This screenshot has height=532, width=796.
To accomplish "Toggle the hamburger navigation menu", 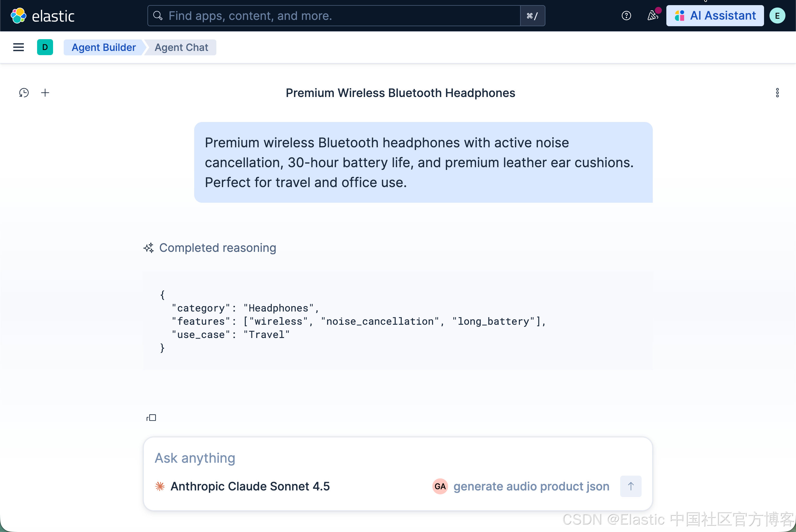I will (18, 47).
